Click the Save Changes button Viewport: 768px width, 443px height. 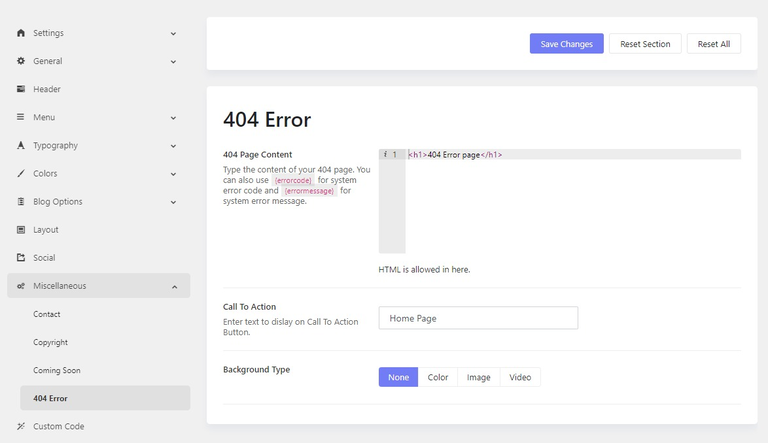(x=567, y=44)
